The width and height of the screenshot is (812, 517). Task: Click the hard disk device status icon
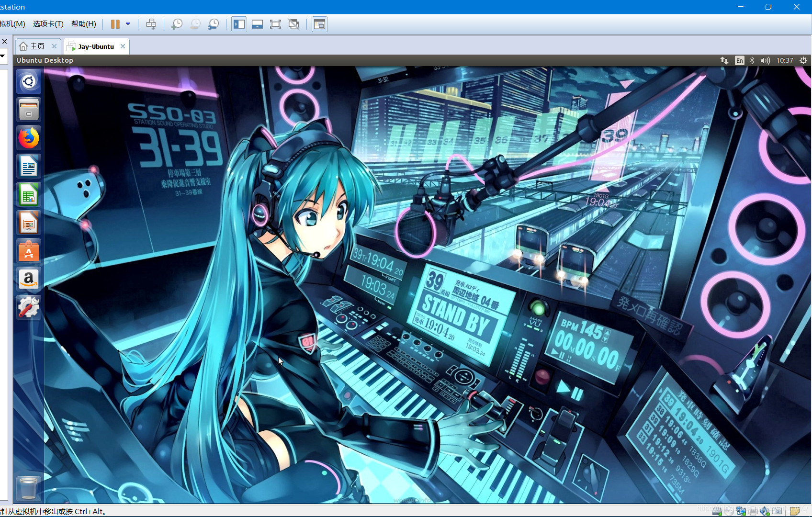(717, 511)
